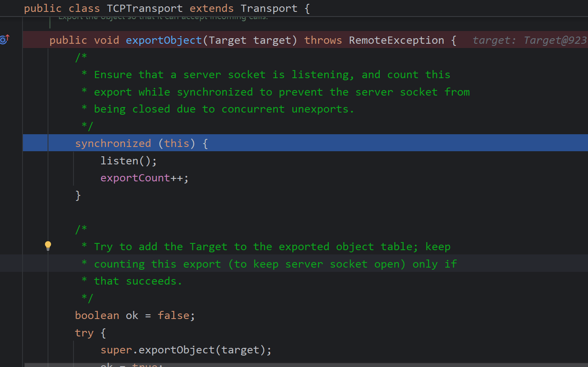Click the closing brace of the synchronized block
The height and width of the screenshot is (367, 588).
[78, 195]
